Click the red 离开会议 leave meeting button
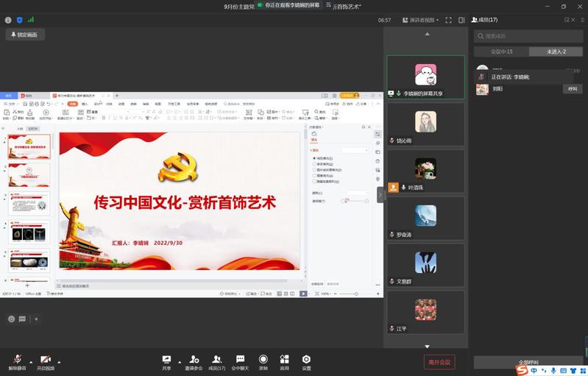The width and height of the screenshot is (588, 376). tap(439, 362)
